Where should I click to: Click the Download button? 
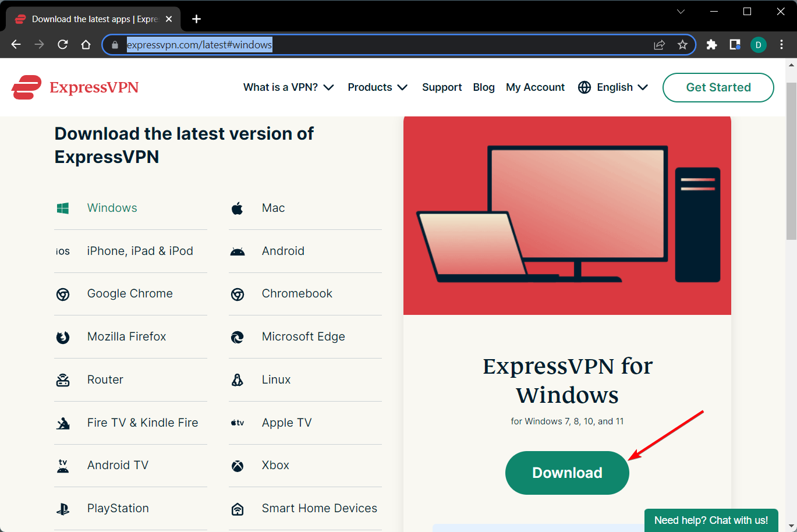[x=566, y=473]
